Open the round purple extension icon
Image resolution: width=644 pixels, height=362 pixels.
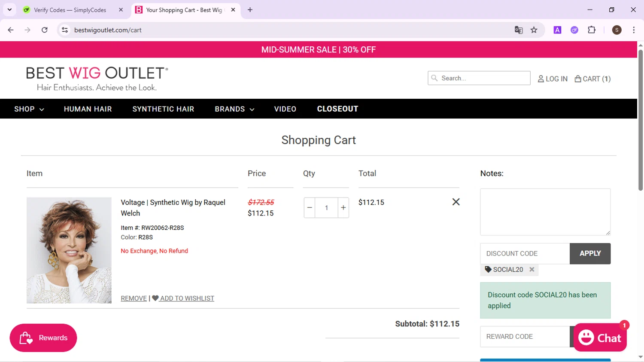574,30
